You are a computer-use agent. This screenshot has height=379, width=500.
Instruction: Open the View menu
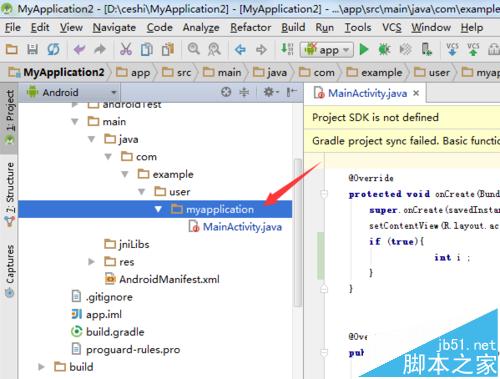[x=71, y=27]
